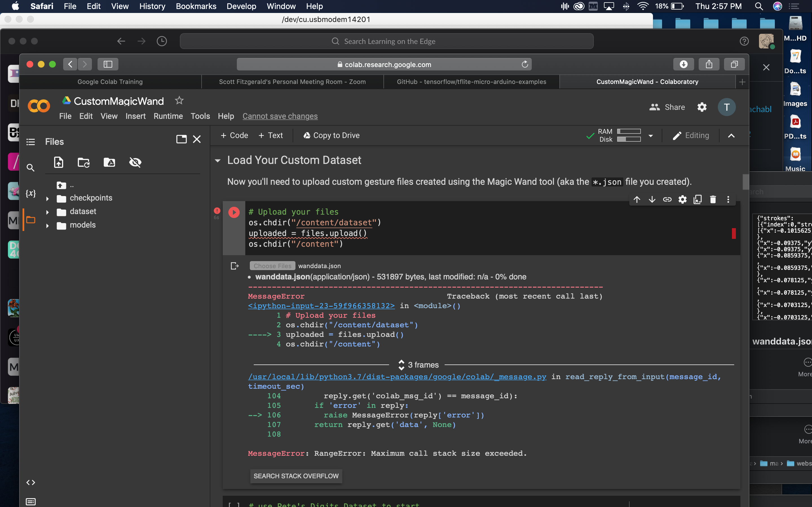Star the CustomMagicWand notebook
Image resolution: width=812 pixels, height=507 pixels.
tap(179, 100)
